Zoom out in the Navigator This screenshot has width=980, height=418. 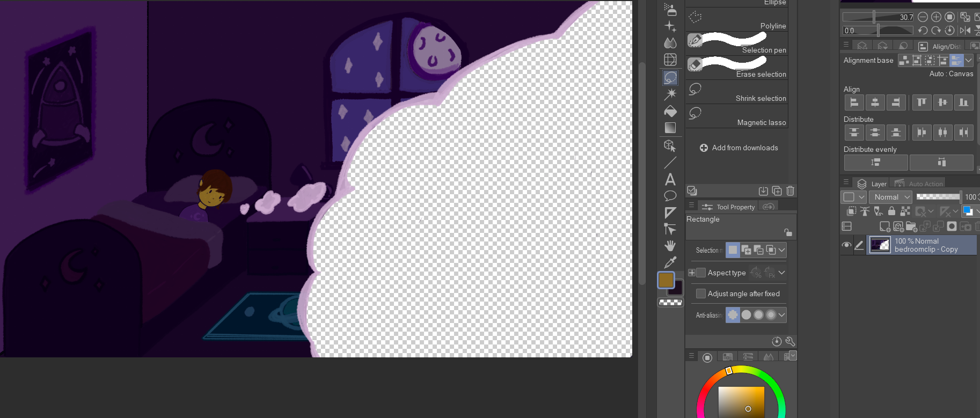tap(923, 17)
